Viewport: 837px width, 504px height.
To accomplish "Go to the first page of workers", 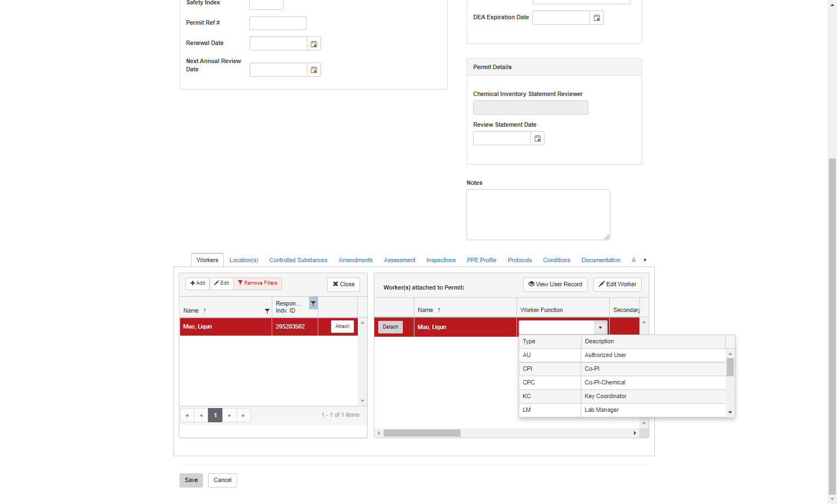I will (187, 415).
